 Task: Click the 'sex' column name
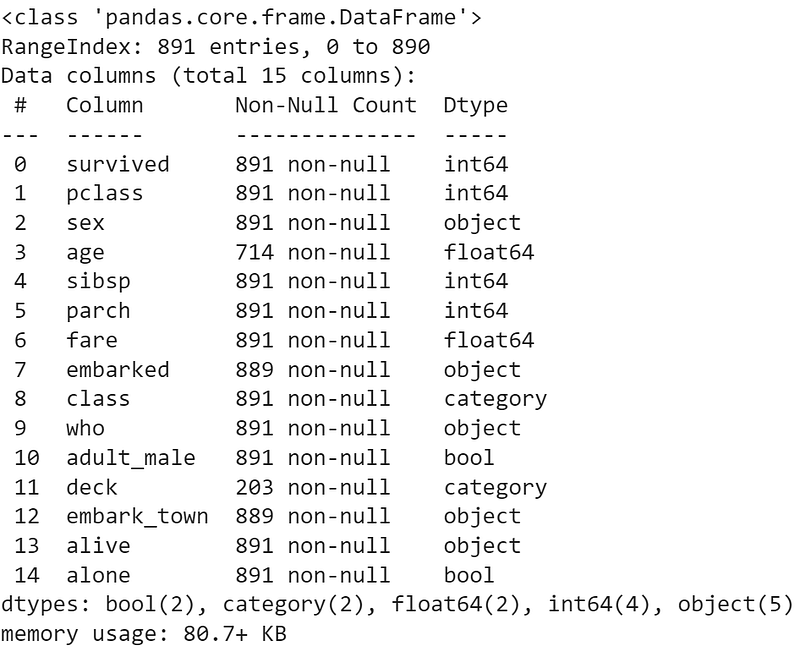[85, 223]
